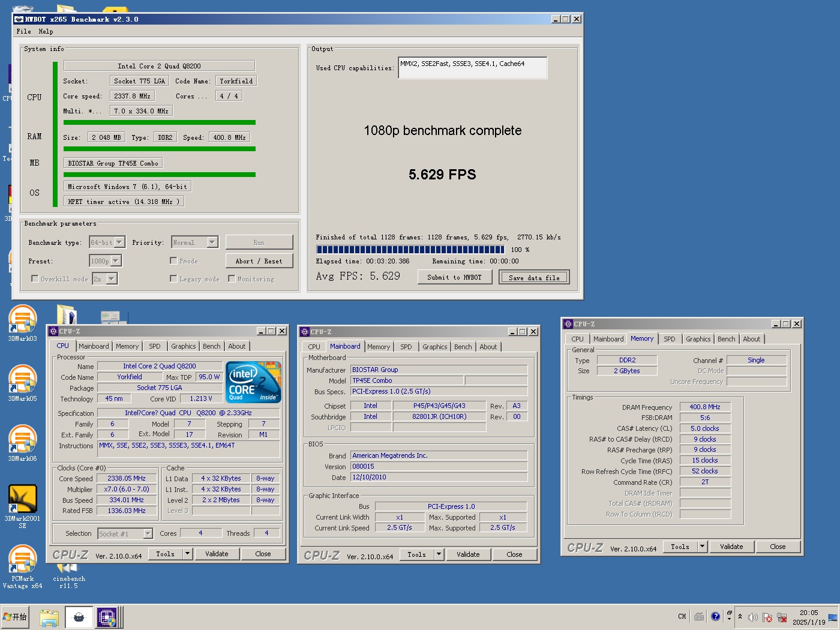Screen dimensions: 840x630
Task: Click the on-screen keyboard tray icon
Action: tap(699, 616)
